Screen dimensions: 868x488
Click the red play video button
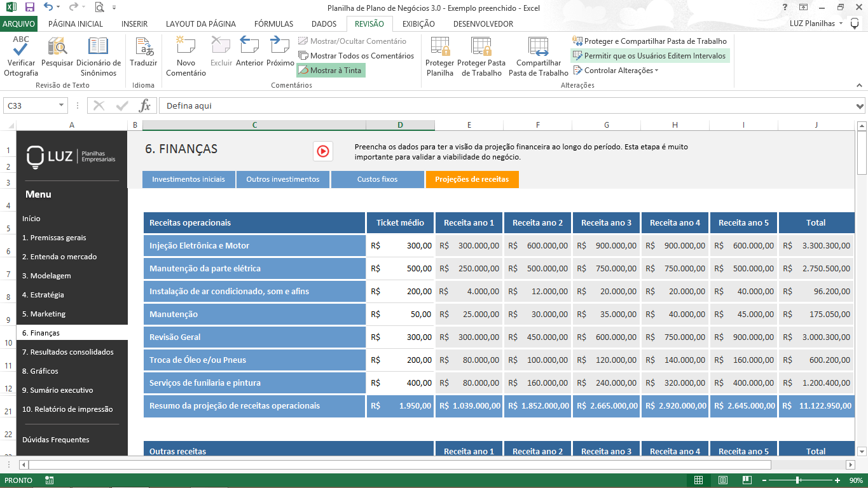click(323, 151)
